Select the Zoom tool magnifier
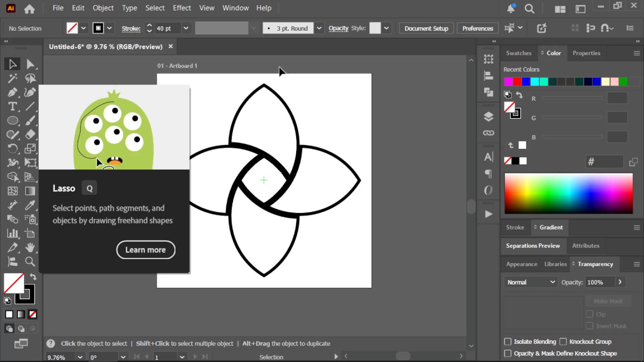This screenshot has width=644, height=362. (x=30, y=261)
